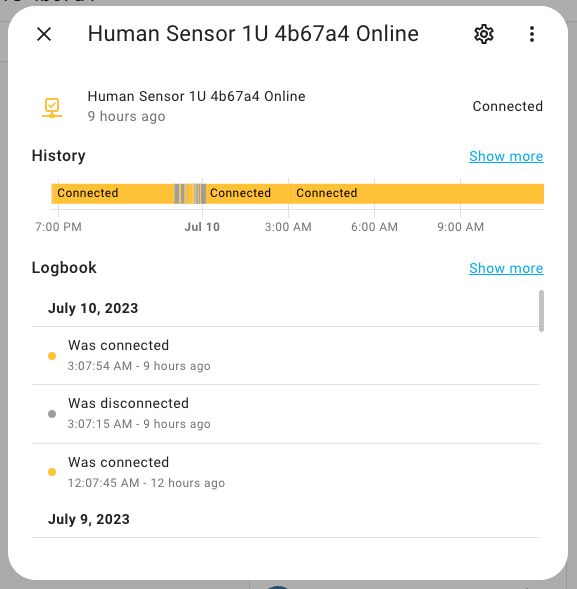Open the 12:07:45 AM Was connected entry
This screenshot has width=577, height=589.
point(285,473)
